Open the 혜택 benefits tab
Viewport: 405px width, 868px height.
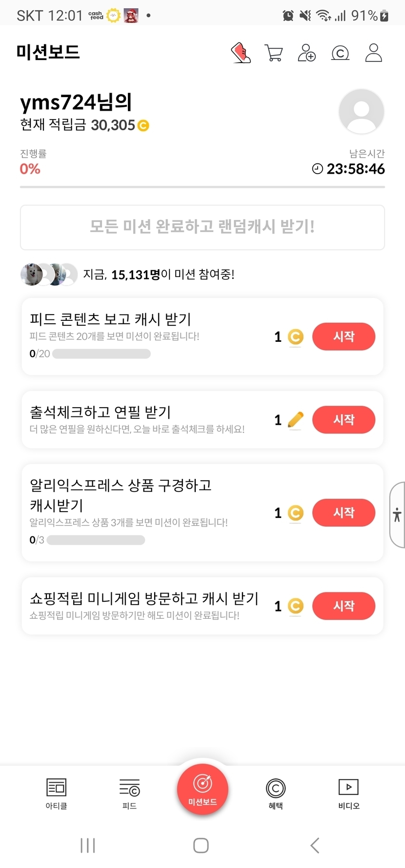tap(276, 793)
